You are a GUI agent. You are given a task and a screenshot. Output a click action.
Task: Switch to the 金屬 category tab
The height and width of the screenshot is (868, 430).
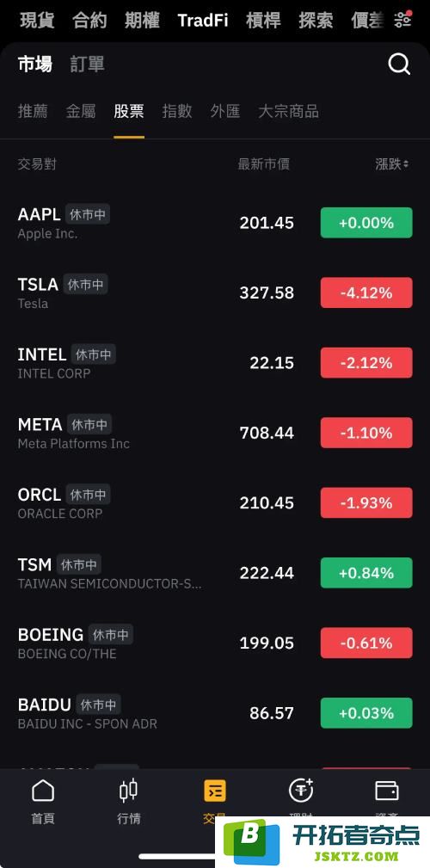(81, 111)
